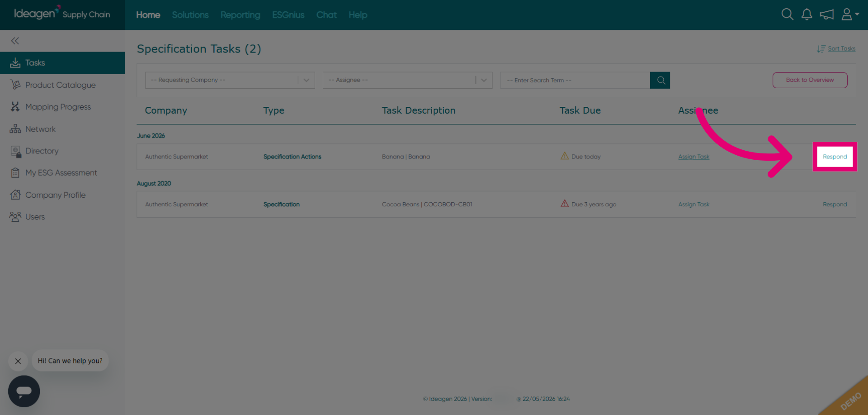Image resolution: width=868 pixels, height=415 pixels.
Task: Open Solutions menu
Action: pyautogui.click(x=190, y=15)
